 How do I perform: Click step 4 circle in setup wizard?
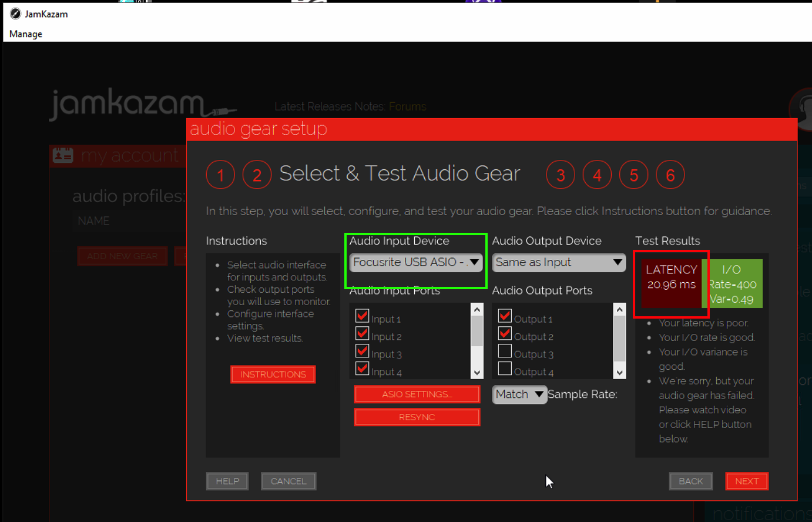point(597,175)
